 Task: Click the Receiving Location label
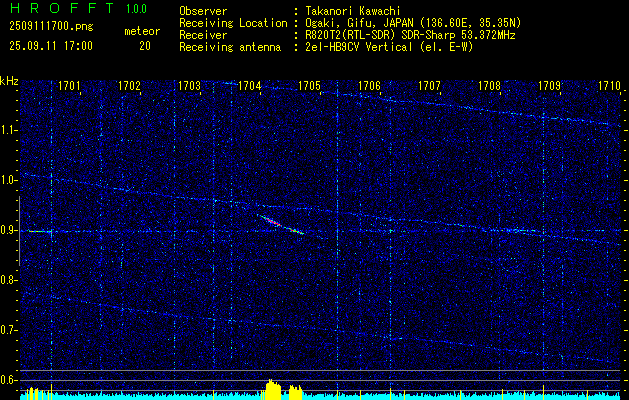pos(233,23)
